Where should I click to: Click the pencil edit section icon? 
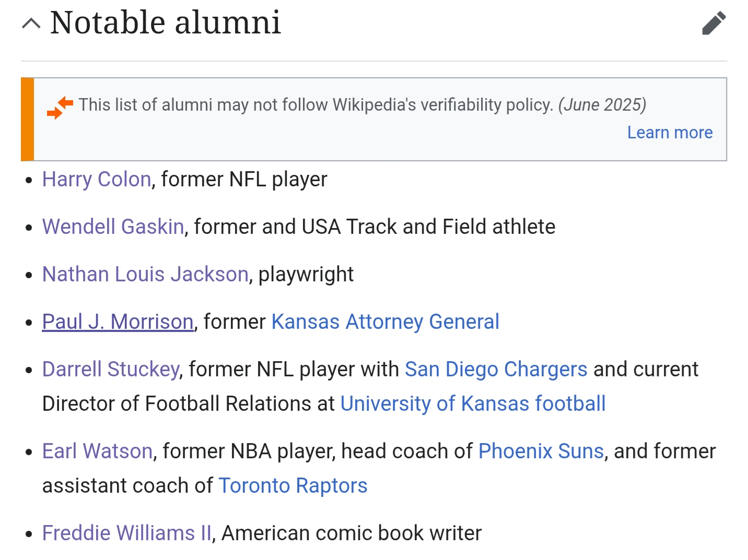tap(714, 23)
